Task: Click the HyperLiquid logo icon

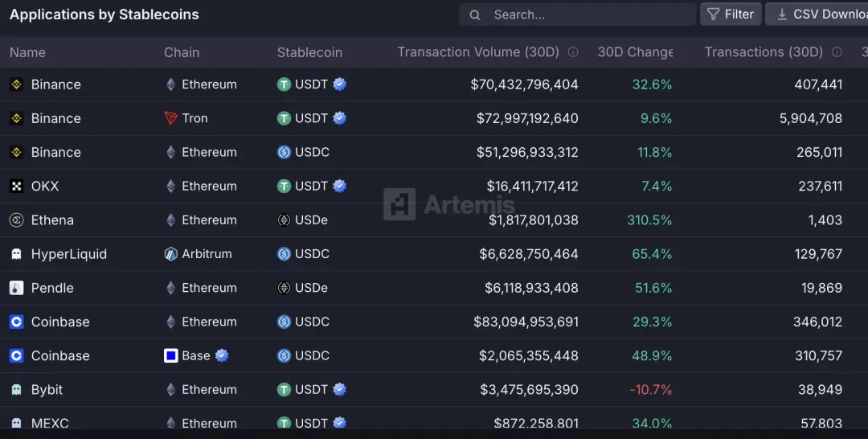Action: (x=16, y=254)
